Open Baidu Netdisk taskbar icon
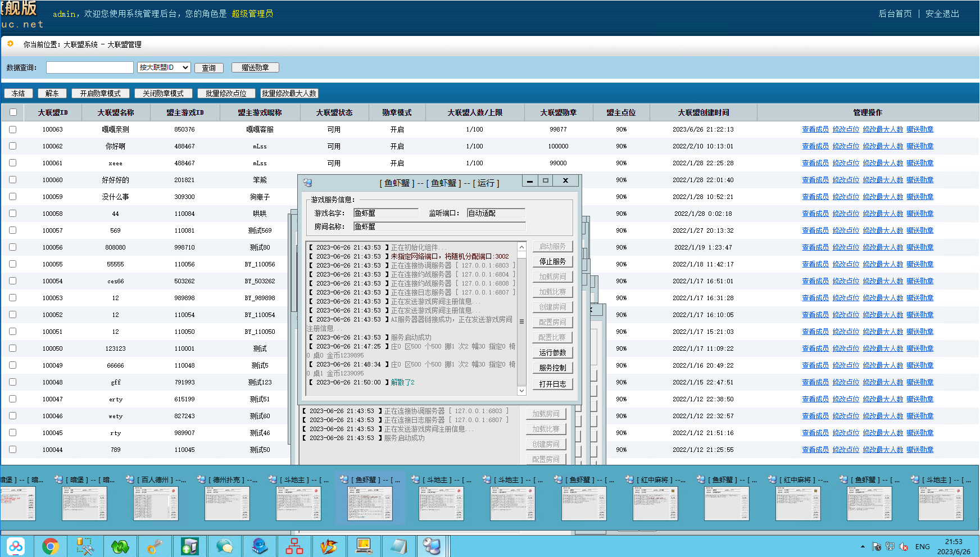980x557 pixels. (x=16, y=546)
